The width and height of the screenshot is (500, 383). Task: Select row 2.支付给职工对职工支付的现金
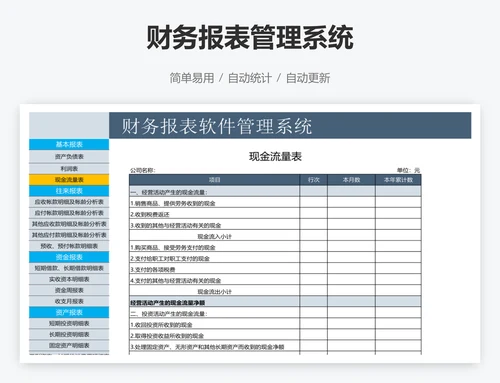(x=275, y=258)
